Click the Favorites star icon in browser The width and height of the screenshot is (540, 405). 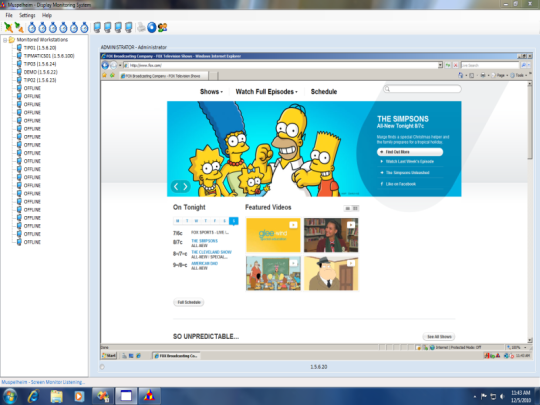pos(104,75)
